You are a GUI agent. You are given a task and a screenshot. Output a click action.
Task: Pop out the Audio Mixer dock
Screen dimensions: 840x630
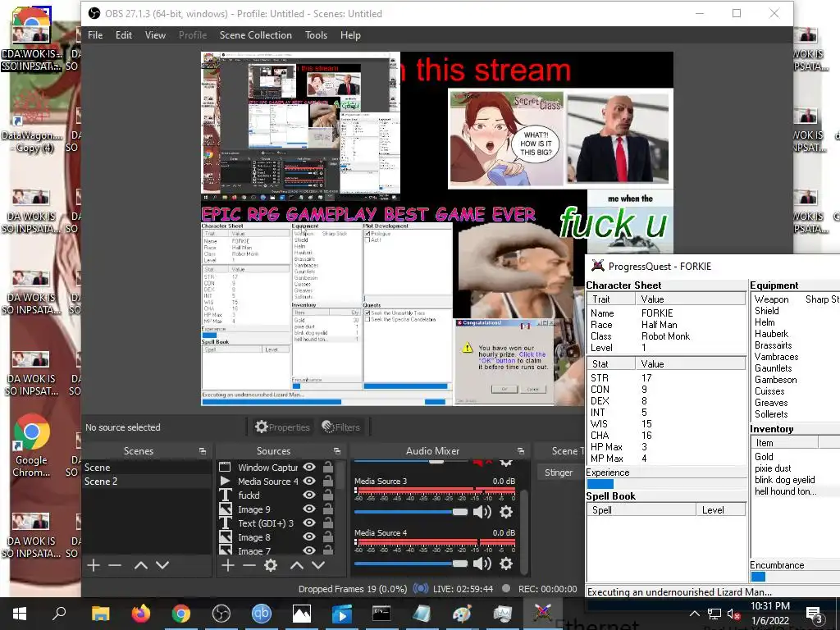[x=521, y=451]
